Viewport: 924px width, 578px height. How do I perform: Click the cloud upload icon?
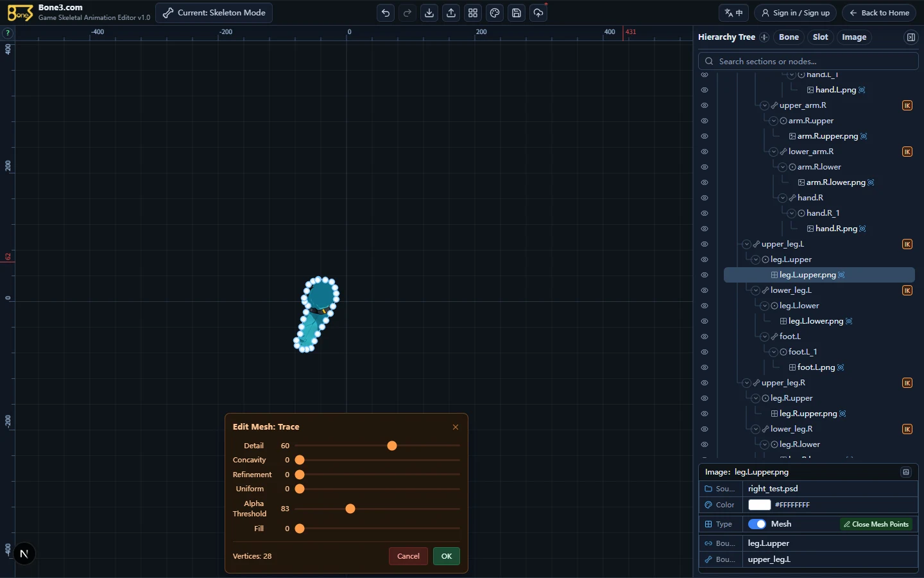click(x=538, y=13)
